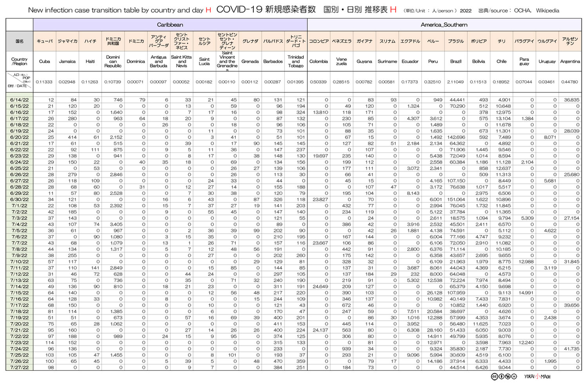Screen dimensions: 588x384
Task: Click the Barbados column header
Action: tap(273, 62)
